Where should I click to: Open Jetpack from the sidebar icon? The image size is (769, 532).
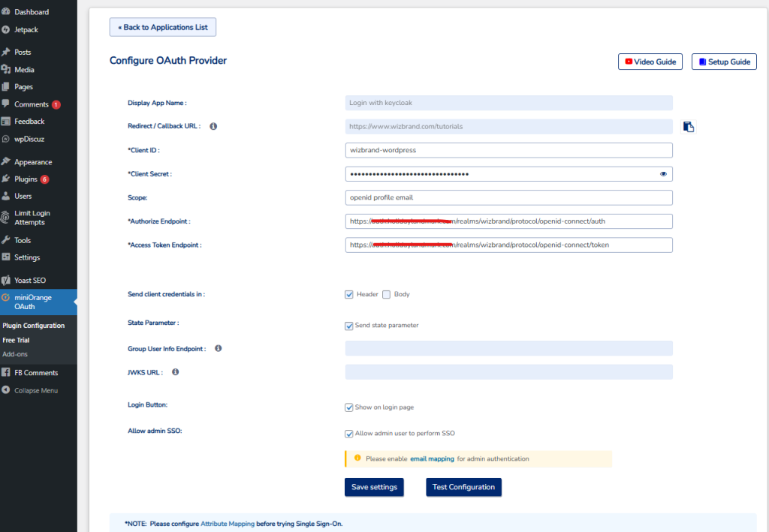pos(6,29)
